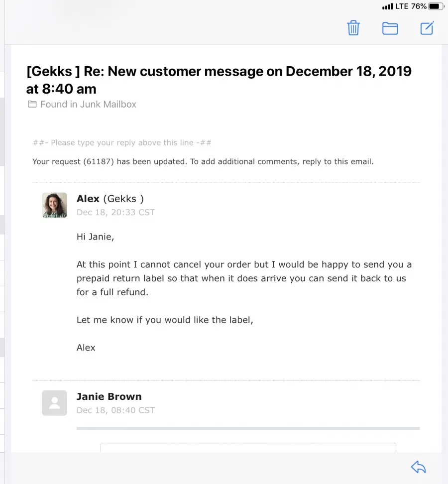Tap the quoted message box under Janie Brown
The width and height of the screenshot is (448, 484).
pos(248,447)
